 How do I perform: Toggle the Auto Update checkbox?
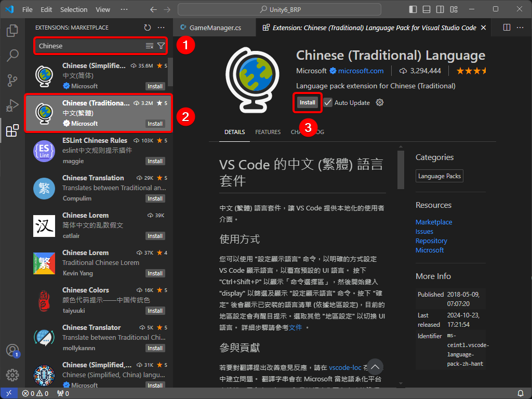coord(328,103)
